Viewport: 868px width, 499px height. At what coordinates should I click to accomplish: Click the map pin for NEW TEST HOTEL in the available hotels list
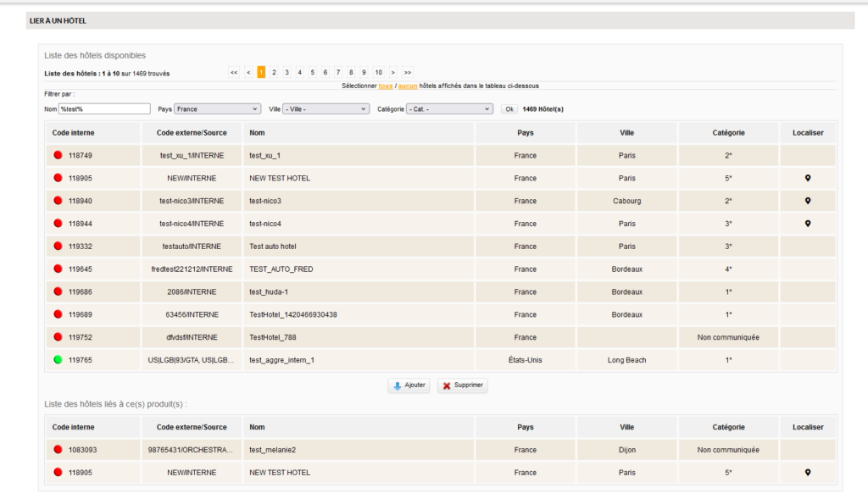(x=807, y=179)
